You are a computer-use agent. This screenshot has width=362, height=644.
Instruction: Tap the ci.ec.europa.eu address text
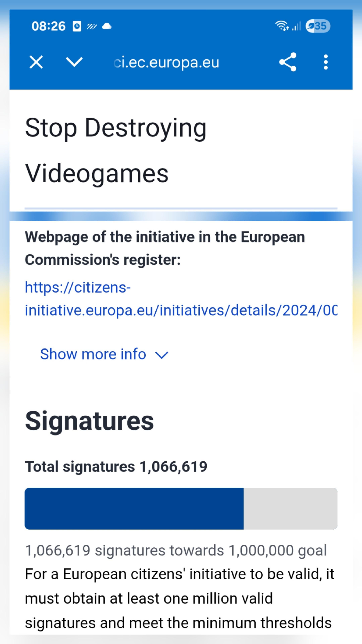[166, 62]
